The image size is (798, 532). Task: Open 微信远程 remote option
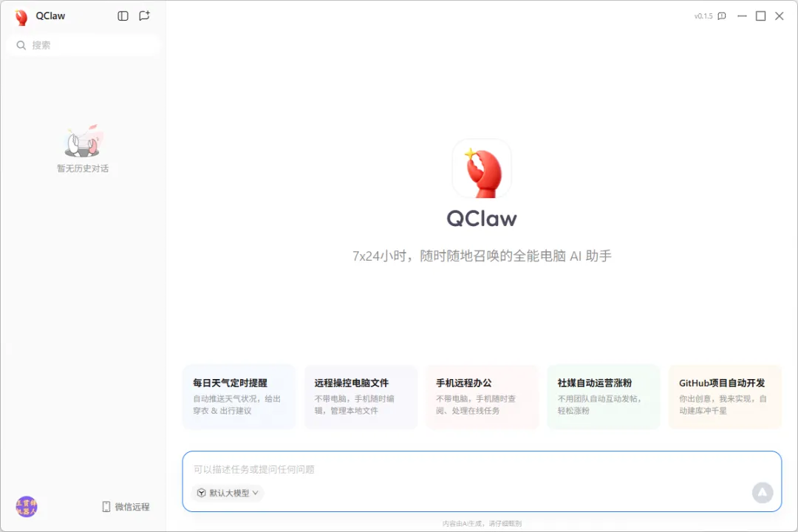[x=126, y=507]
